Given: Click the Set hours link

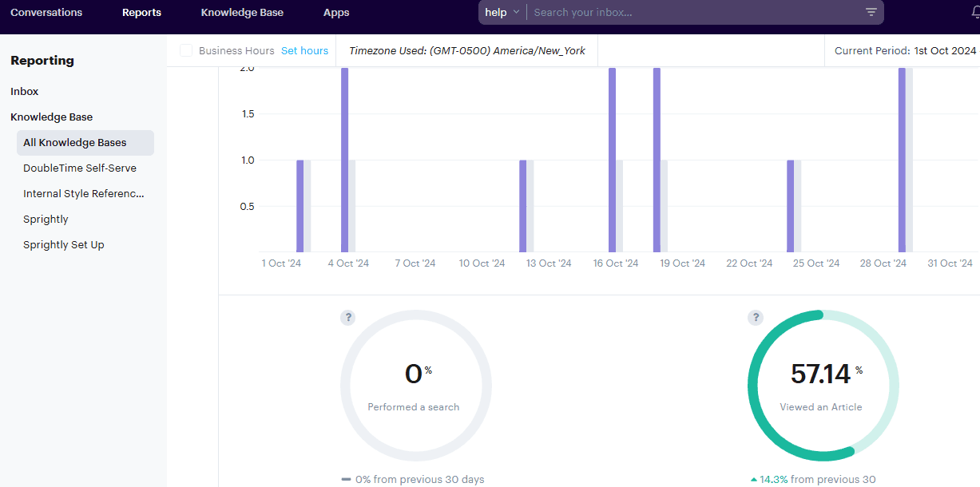Looking at the screenshot, I should [x=304, y=49].
